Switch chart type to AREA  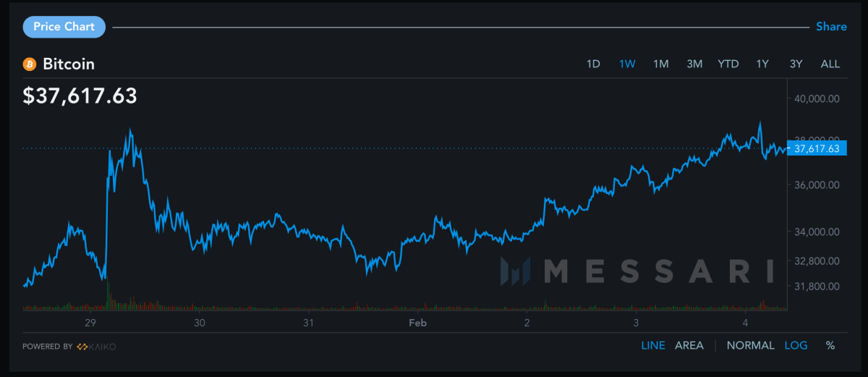pos(689,346)
